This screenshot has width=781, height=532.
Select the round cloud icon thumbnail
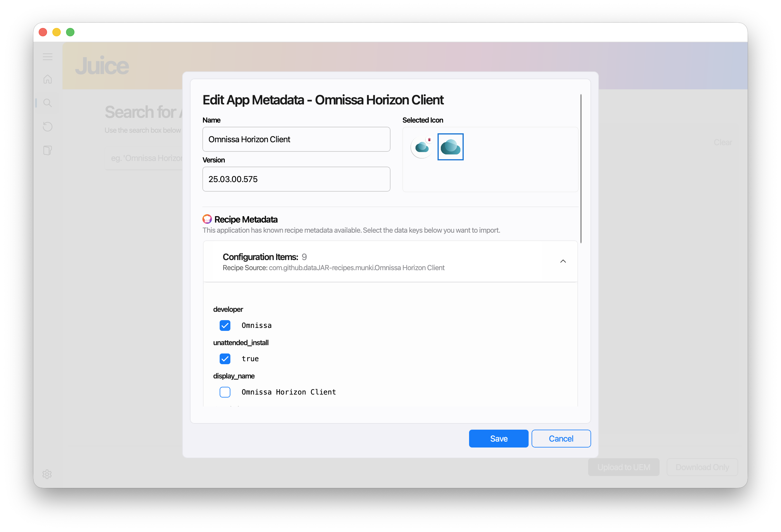pos(421,148)
